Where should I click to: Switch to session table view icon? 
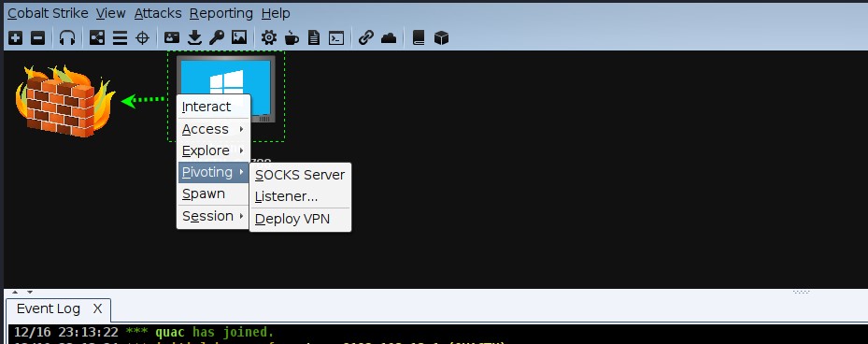121,37
